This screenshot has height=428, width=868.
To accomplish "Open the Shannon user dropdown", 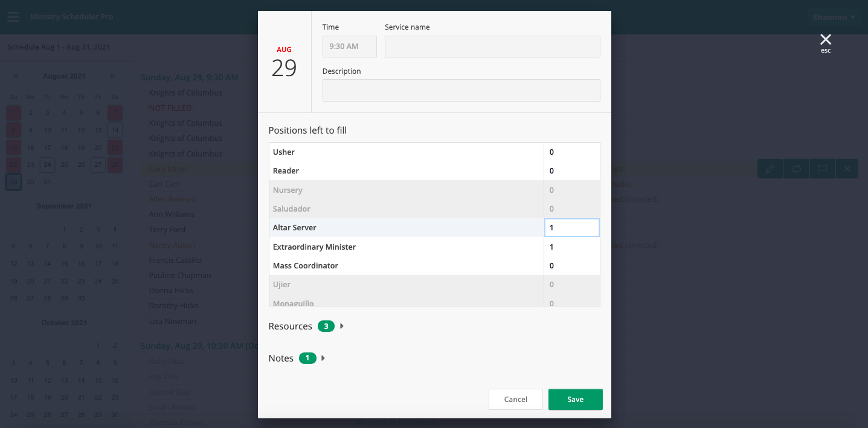I will [x=834, y=18].
